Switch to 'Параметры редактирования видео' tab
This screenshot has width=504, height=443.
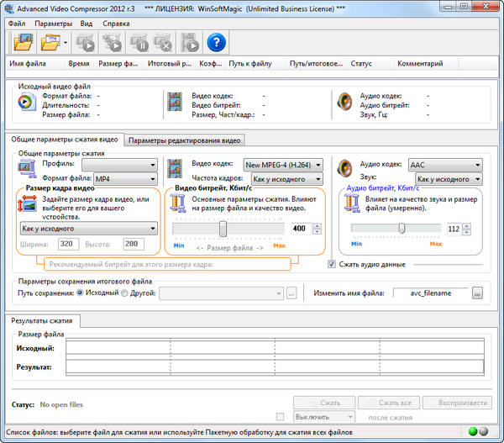pyautogui.click(x=185, y=140)
